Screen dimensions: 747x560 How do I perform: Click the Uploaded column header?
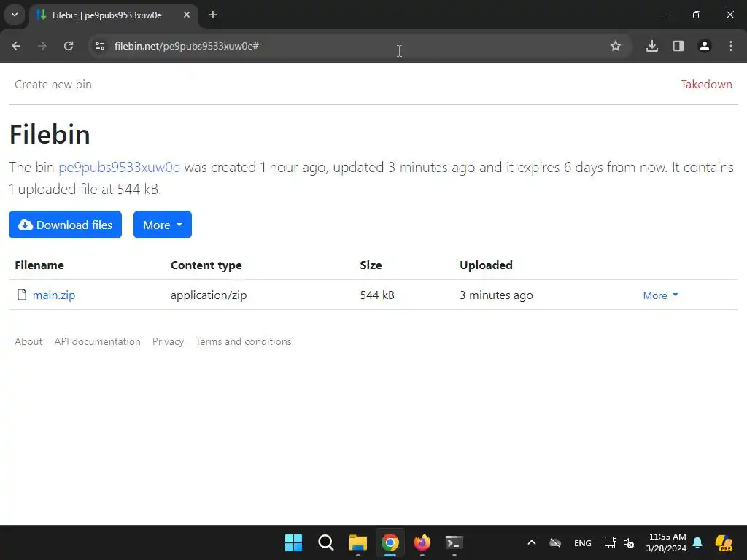tap(486, 265)
